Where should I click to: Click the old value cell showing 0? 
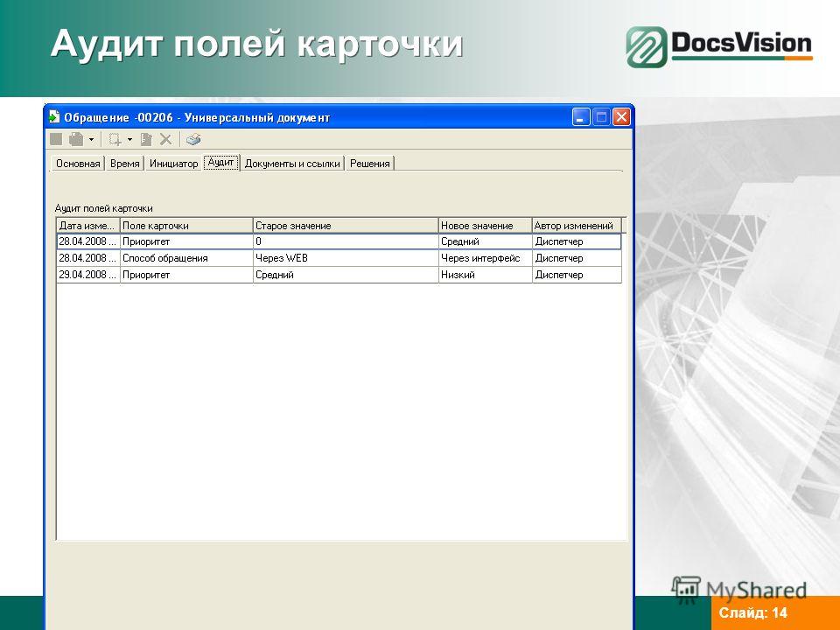[x=346, y=241]
